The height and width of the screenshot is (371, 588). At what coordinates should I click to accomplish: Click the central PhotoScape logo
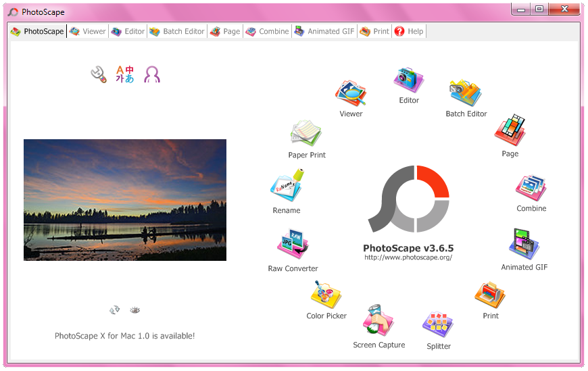tap(408, 199)
